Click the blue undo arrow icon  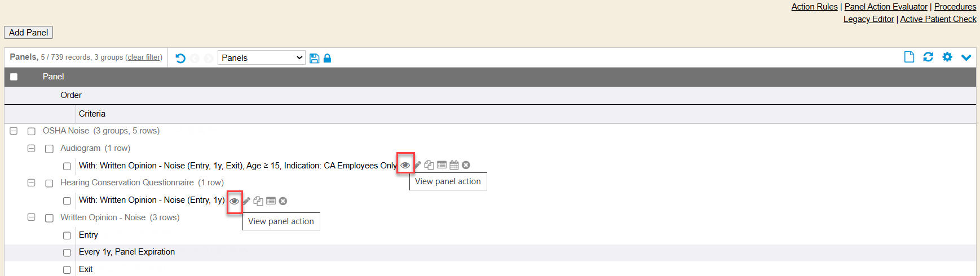pyautogui.click(x=180, y=58)
